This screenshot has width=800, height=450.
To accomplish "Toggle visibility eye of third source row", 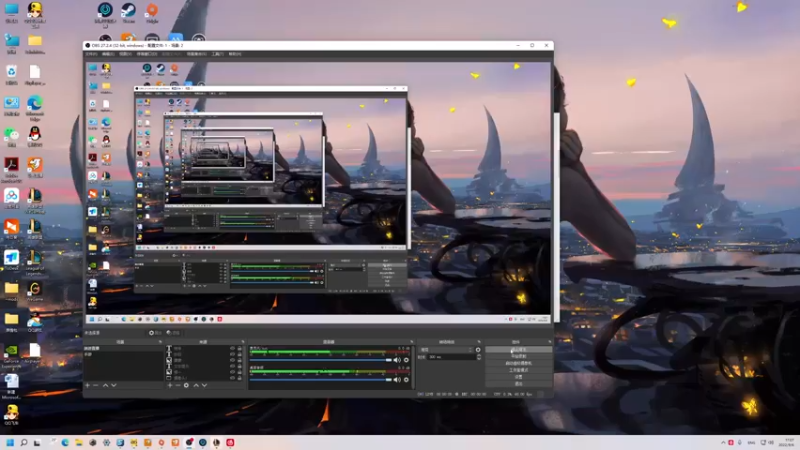I will point(233,360).
